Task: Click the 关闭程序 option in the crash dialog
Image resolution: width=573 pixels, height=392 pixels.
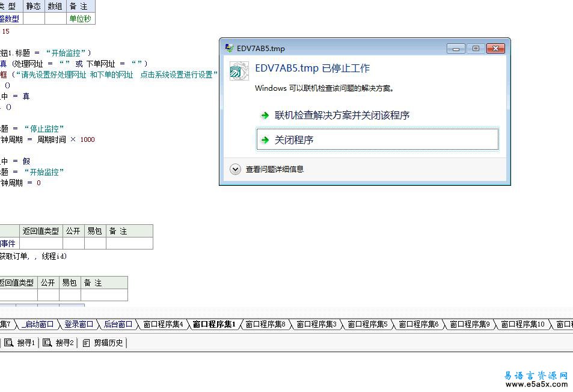Action: tap(378, 139)
